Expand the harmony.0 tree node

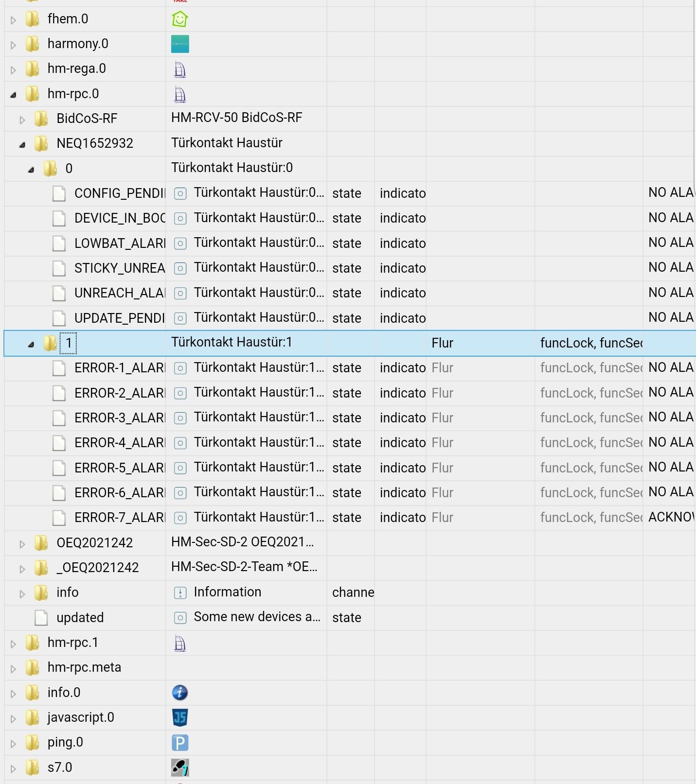tap(14, 45)
